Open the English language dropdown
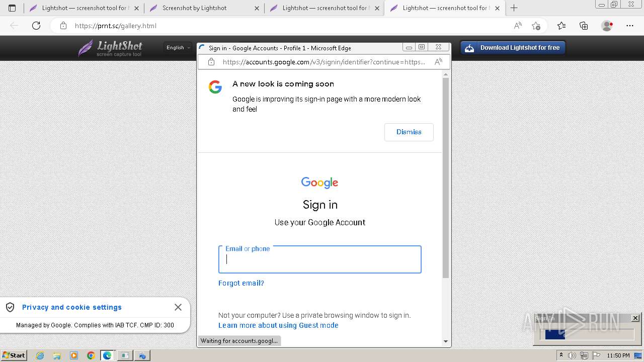This screenshot has height=362, width=644. click(178, 48)
